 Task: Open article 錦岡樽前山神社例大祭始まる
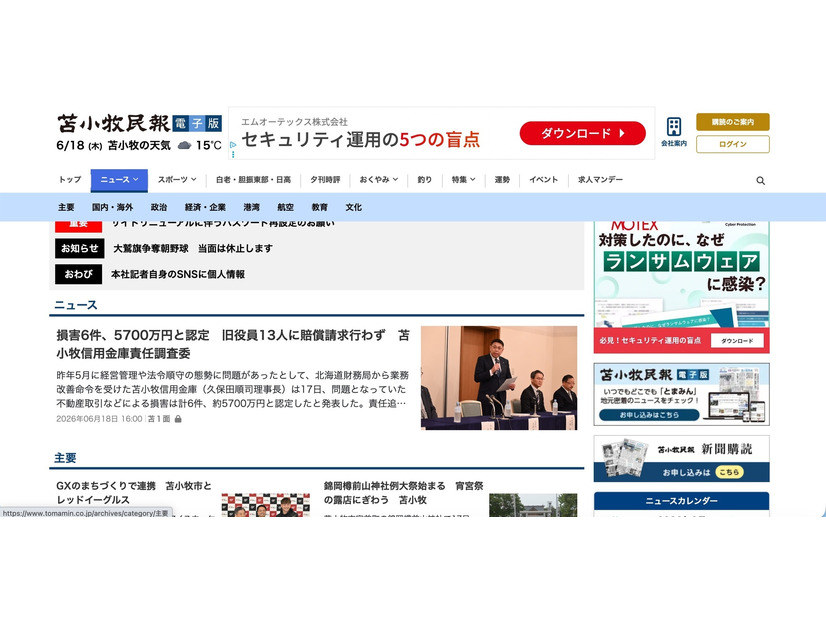(x=404, y=493)
